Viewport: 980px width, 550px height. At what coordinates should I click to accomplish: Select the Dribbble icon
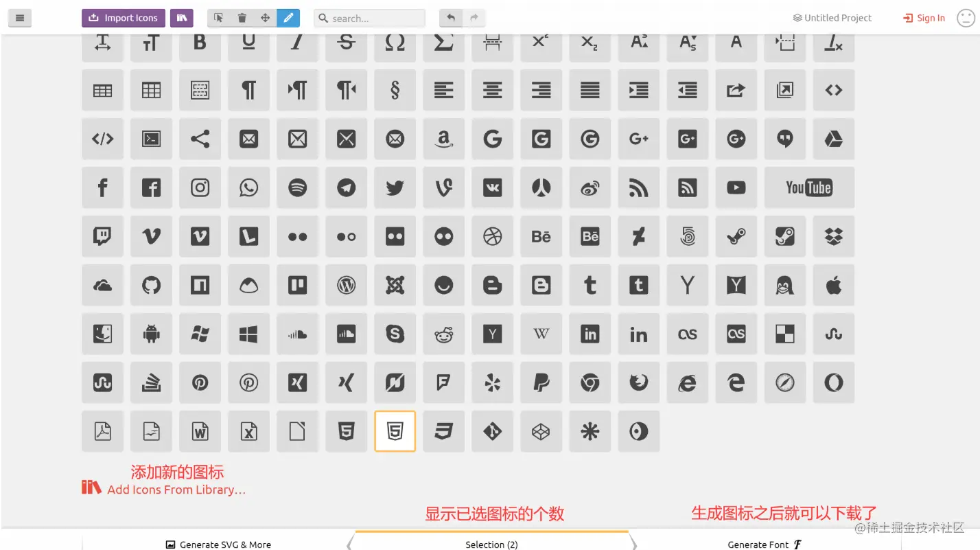[x=493, y=237]
